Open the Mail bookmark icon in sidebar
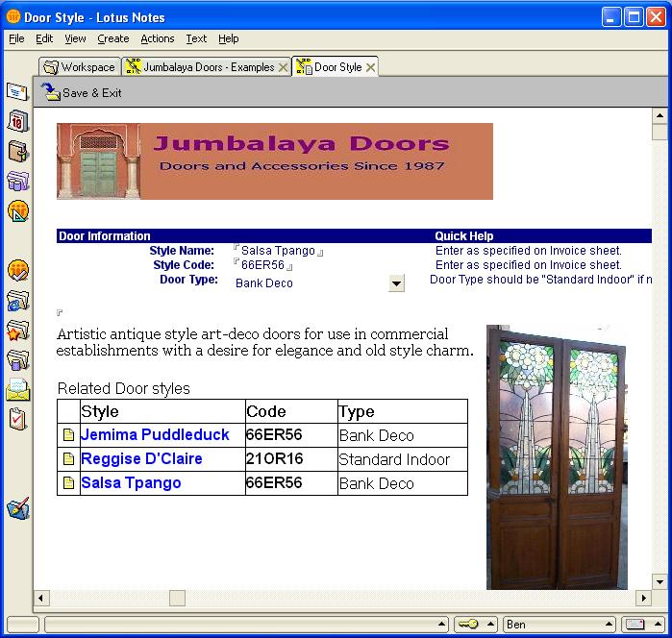The width and height of the screenshot is (672, 638). [17, 92]
